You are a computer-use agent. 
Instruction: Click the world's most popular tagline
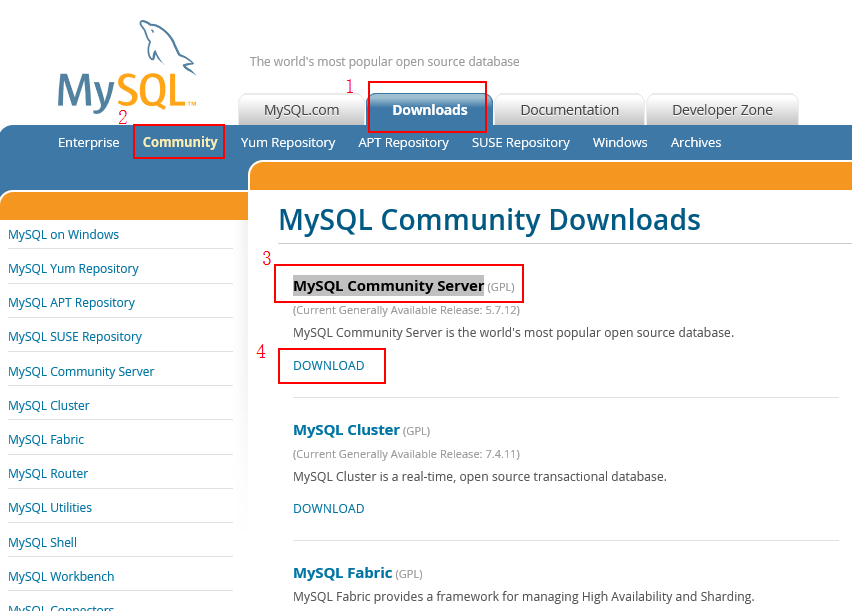coord(385,62)
